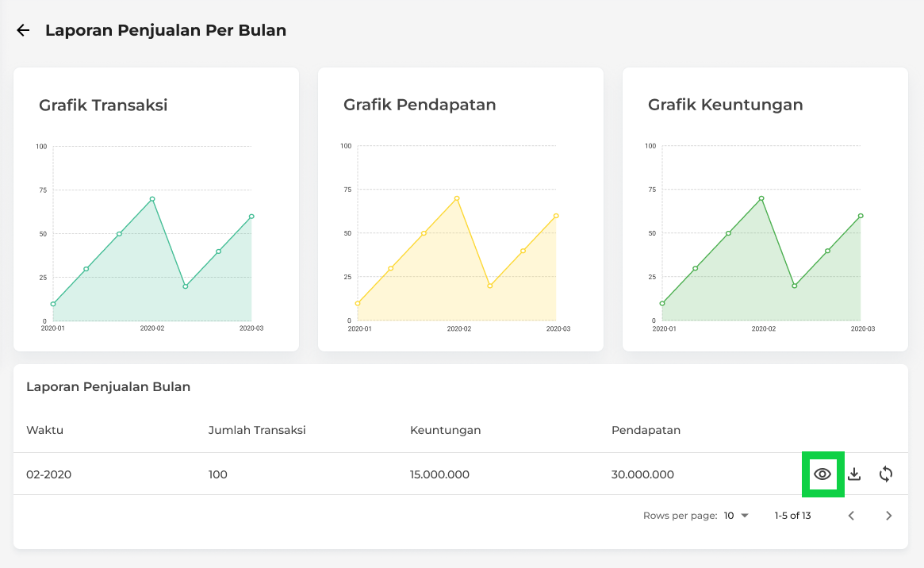Screen dimensions: 924x568
Task: Click the 15.000.000 profit value
Action: 439,474
